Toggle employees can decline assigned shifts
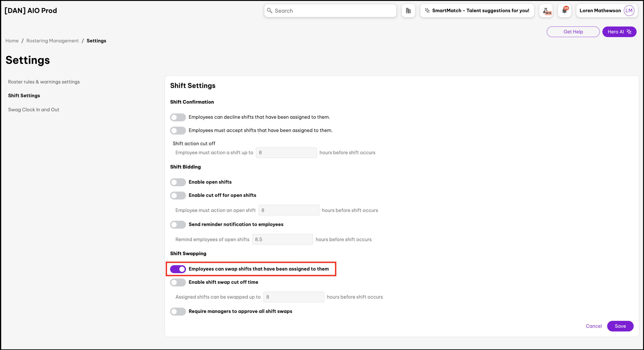The width and height of the screenshot is (644, 350). pyautogui.click(x=178, y=117)
